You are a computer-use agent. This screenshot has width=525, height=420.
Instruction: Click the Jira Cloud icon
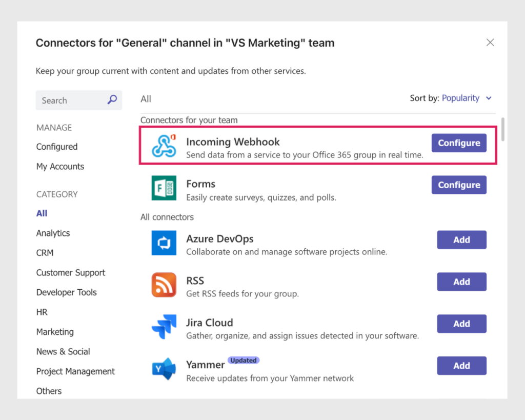[x=164, y=327]
